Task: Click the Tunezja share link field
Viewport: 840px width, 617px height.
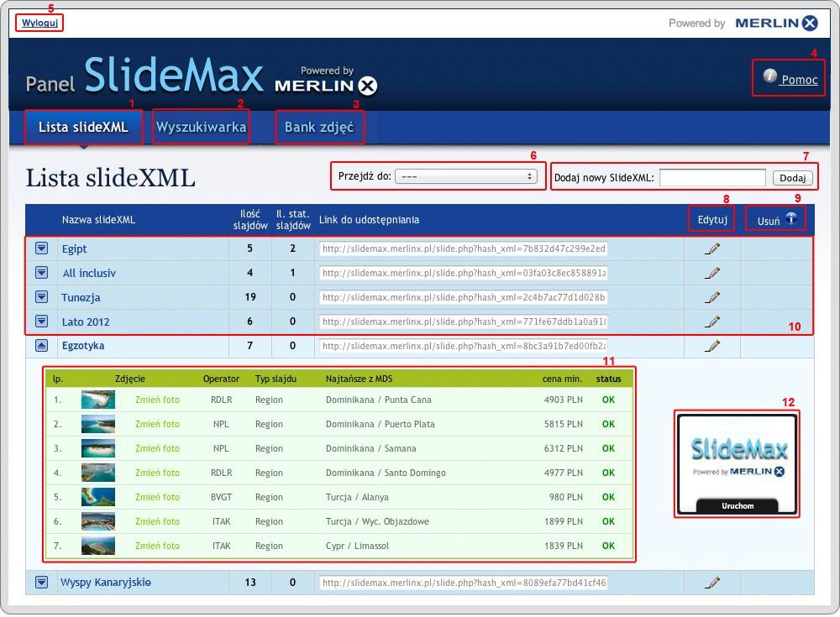Action: coord(464,297)
